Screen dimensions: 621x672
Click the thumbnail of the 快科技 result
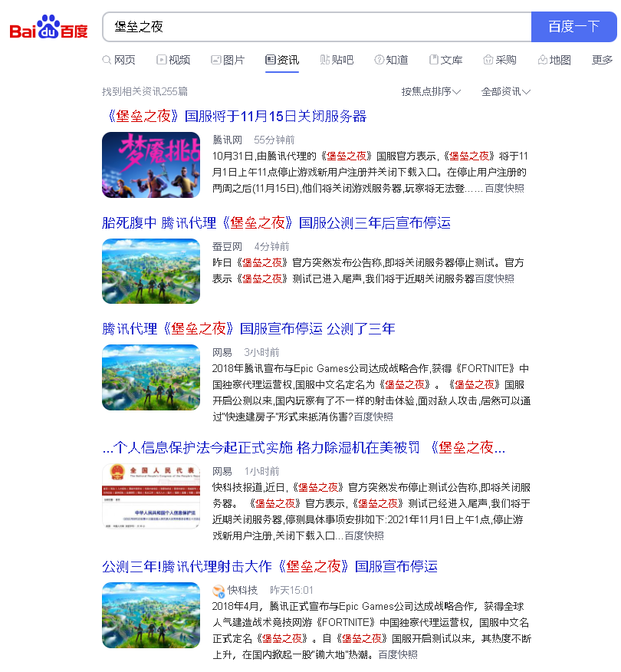pyautogui.click(x=151, y=614)
